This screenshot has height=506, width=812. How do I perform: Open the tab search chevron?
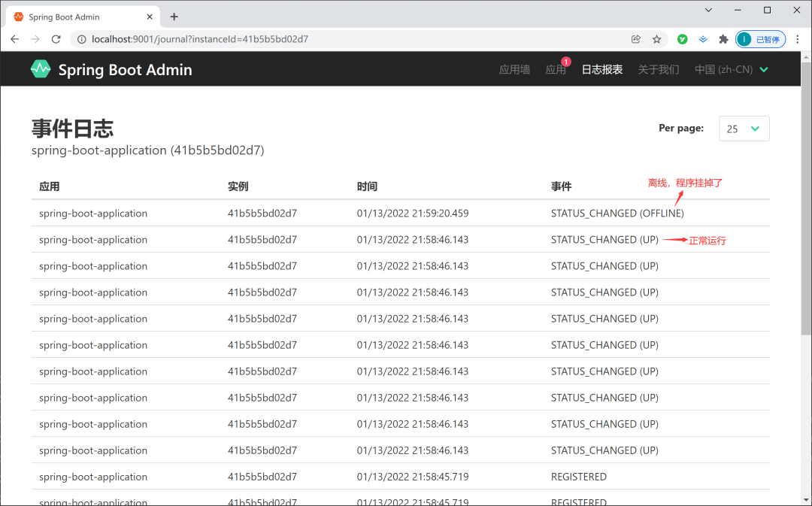708,10
